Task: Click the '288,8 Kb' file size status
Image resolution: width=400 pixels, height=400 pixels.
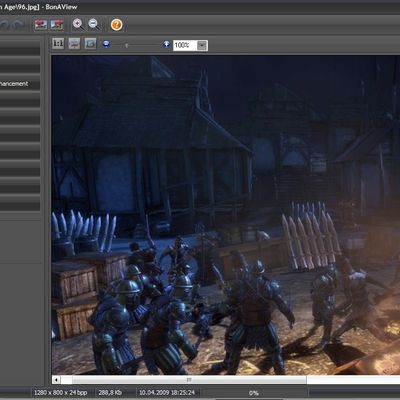Action: (x=110, y=393)
